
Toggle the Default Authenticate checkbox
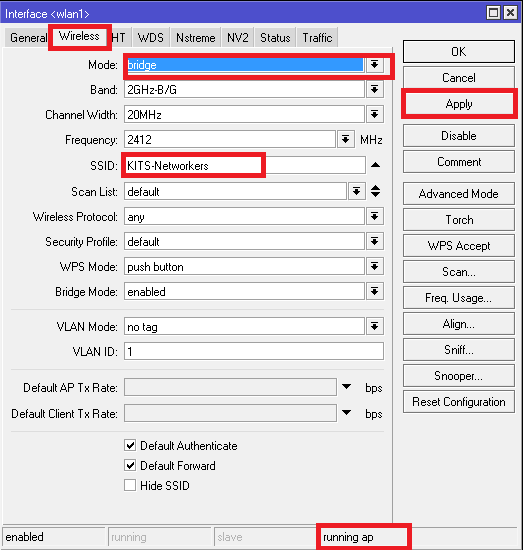tap(130, 445)
